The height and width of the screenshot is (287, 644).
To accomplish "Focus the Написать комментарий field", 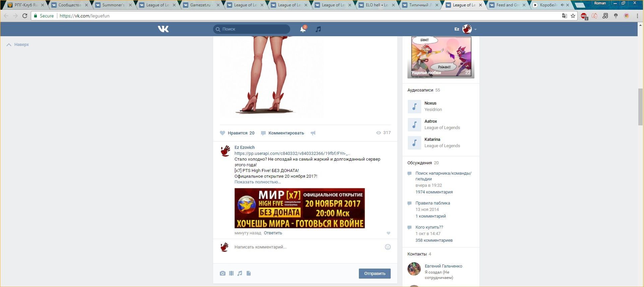I will point(308,247).
